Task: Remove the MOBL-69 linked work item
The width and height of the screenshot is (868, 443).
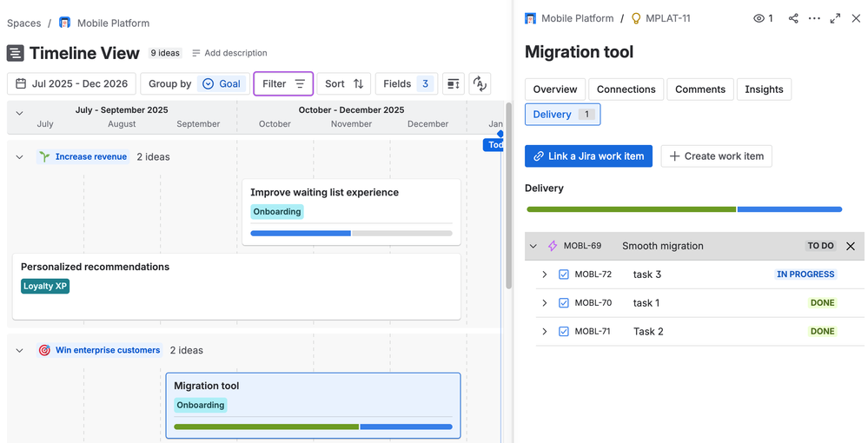Action: (x=851, y=246)
